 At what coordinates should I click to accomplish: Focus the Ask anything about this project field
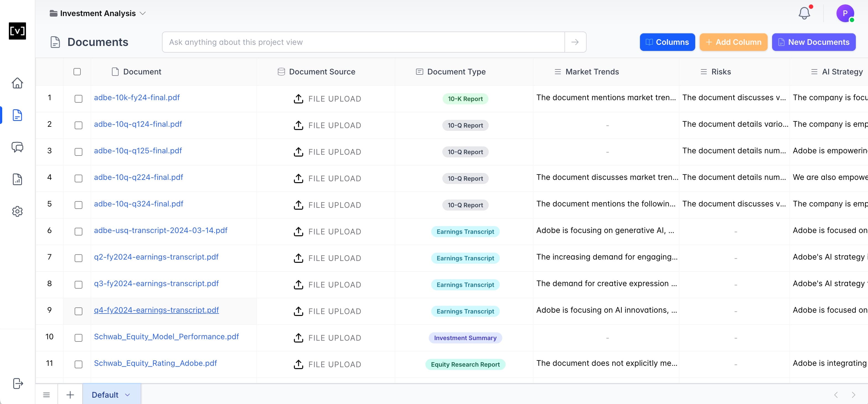[363, 42]
